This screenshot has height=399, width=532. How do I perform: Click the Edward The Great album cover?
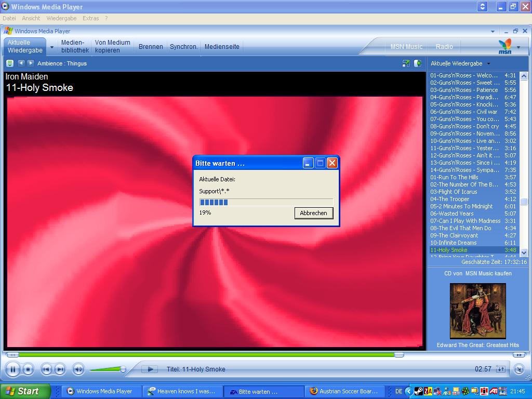478,311
